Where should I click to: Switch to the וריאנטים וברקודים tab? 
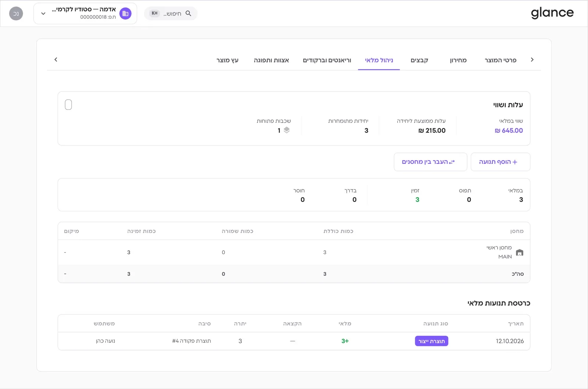tap(327, 60)
